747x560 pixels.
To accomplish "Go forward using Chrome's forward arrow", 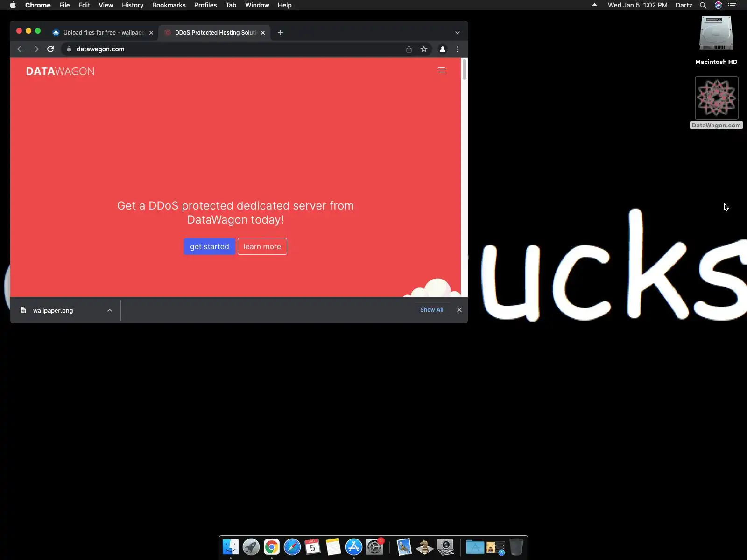I will [x=35, y=49].
